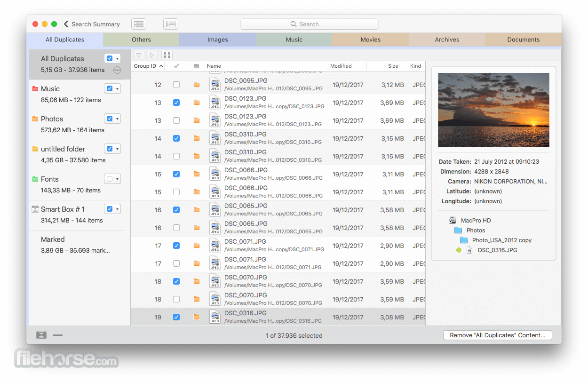The height and width of the screenshot is (382, 588).
Task: Select the Smart Box # 1 sidebar icon
Action: 35,209
